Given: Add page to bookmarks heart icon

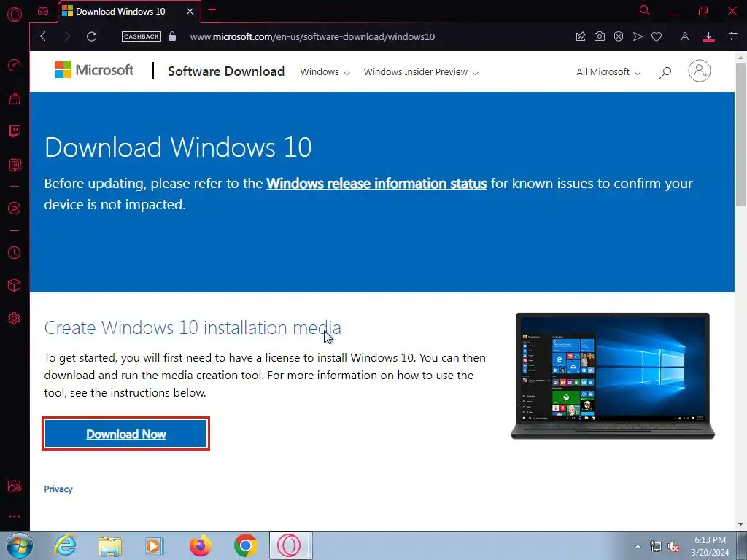Looking at the screenshot, I should pyautogui.click(x=657, y=36).
